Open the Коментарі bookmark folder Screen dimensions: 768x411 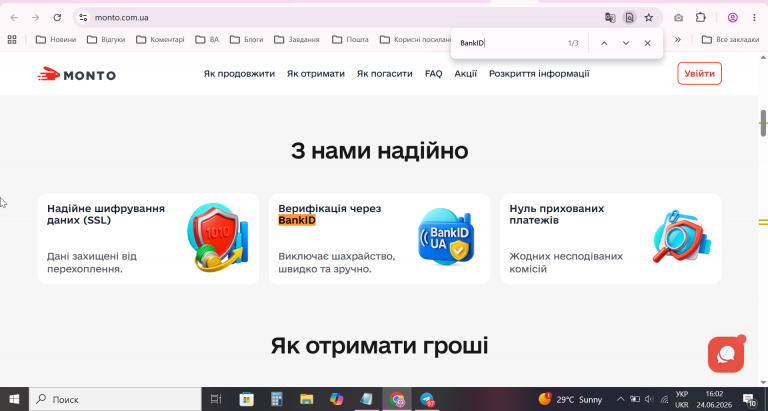[x=160, y=40]
